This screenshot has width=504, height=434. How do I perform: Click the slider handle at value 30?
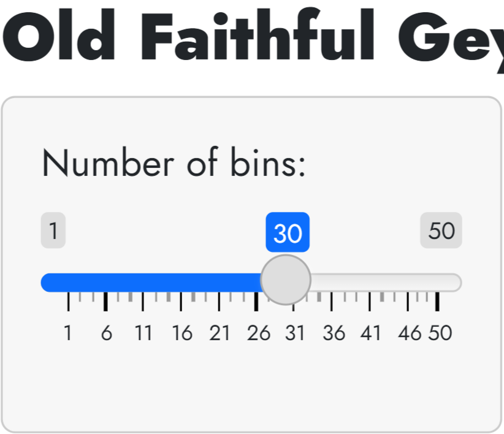(x=286, y=280)
